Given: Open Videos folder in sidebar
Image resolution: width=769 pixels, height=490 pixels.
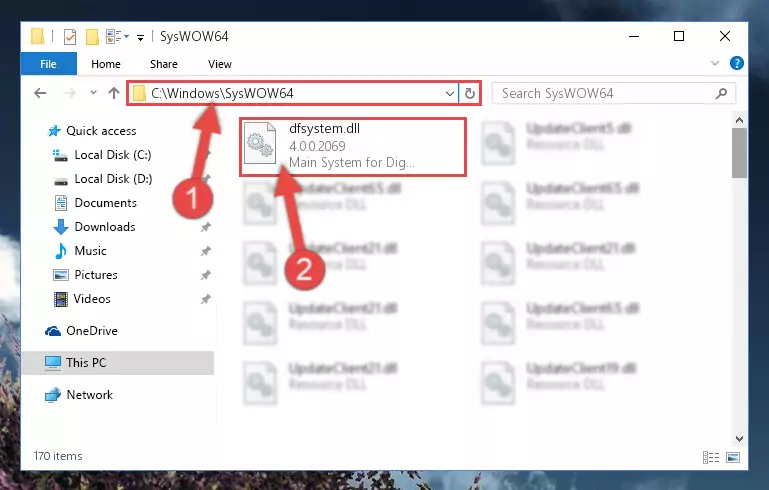Looking at the screenshot, I should pos(92,299).
